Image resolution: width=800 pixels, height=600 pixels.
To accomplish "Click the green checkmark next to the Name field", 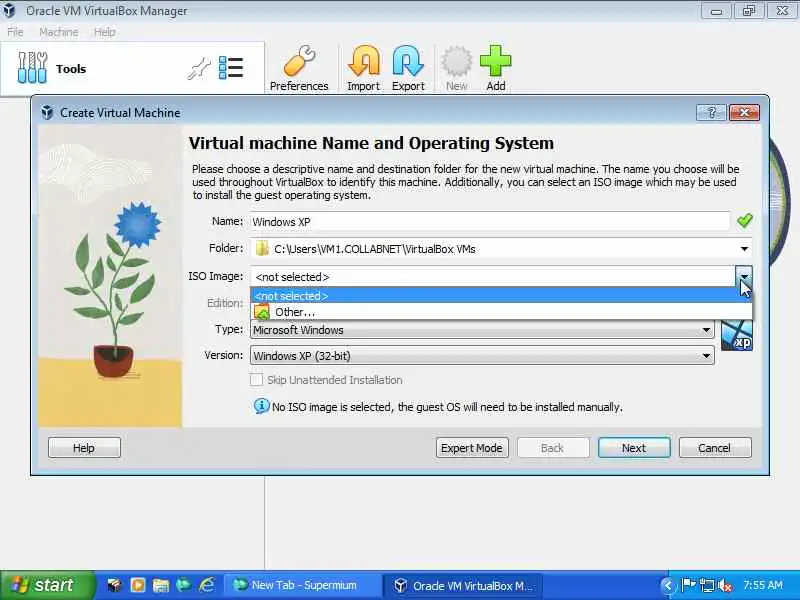I will coord(744,221).
